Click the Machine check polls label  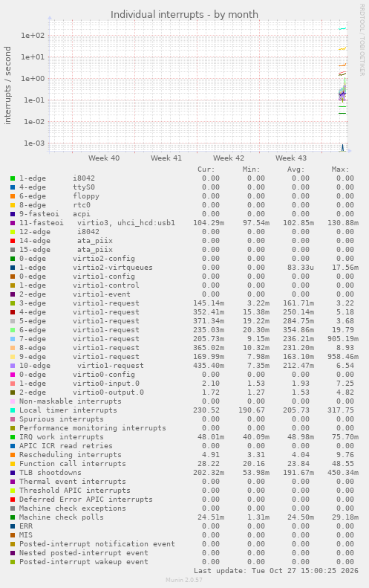[62, 517]
